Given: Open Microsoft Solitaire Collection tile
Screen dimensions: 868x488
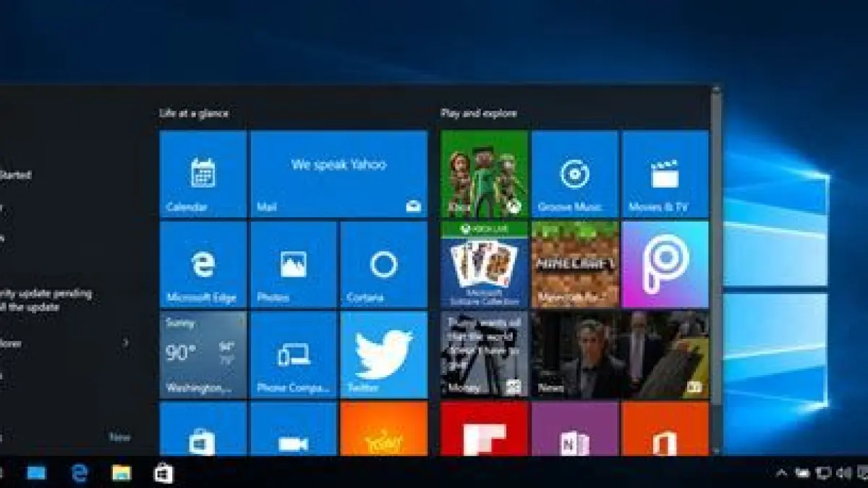Looking at the screenshot, I should click(x=484, y=264).
